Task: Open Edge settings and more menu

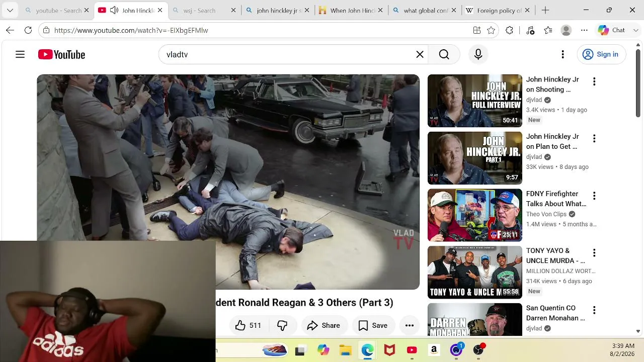Action: (x=584, y=30)
